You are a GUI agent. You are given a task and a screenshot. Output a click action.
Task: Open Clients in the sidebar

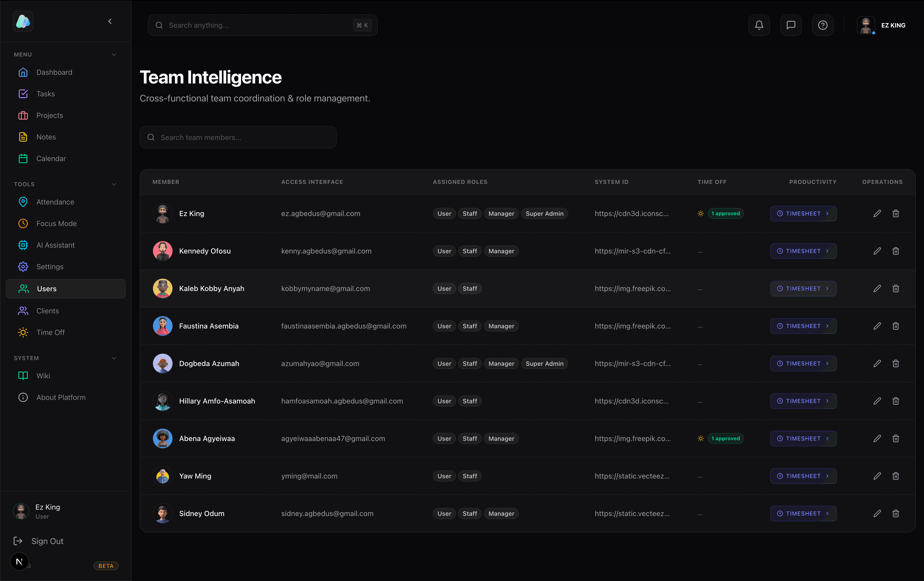pos(66,311)
